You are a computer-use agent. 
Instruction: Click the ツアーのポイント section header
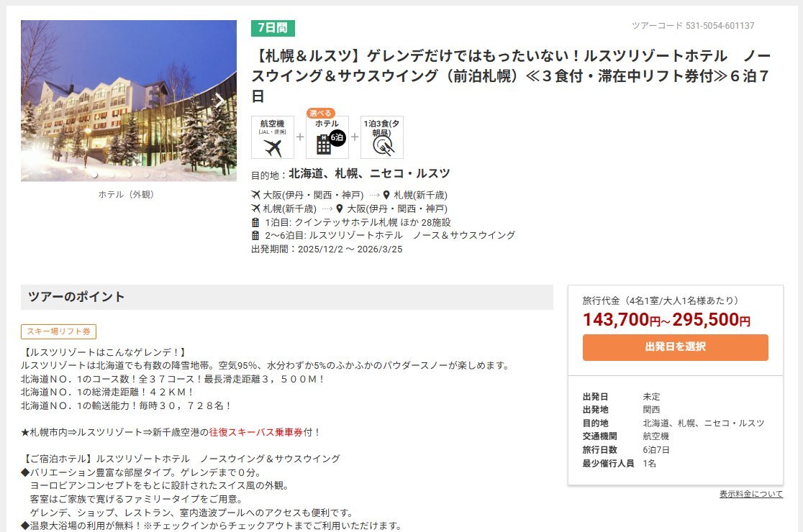pyautogui.click(x=287, y=297)
